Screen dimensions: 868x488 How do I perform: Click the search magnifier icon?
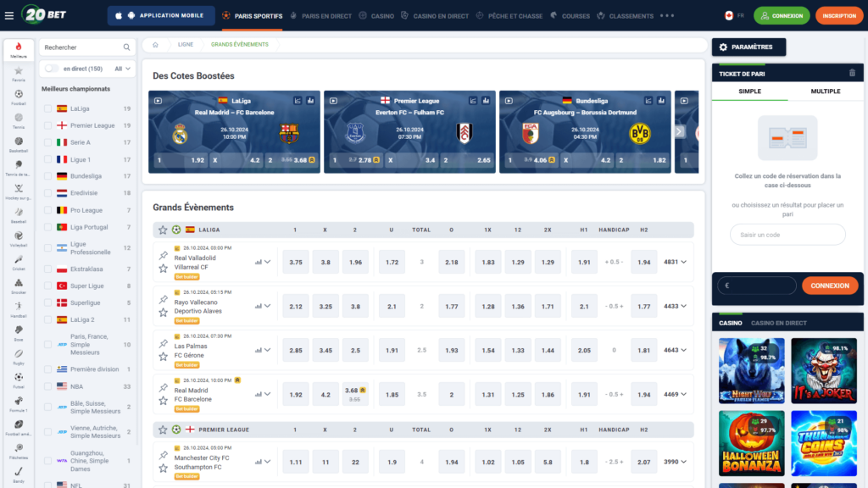coord(126,47)
